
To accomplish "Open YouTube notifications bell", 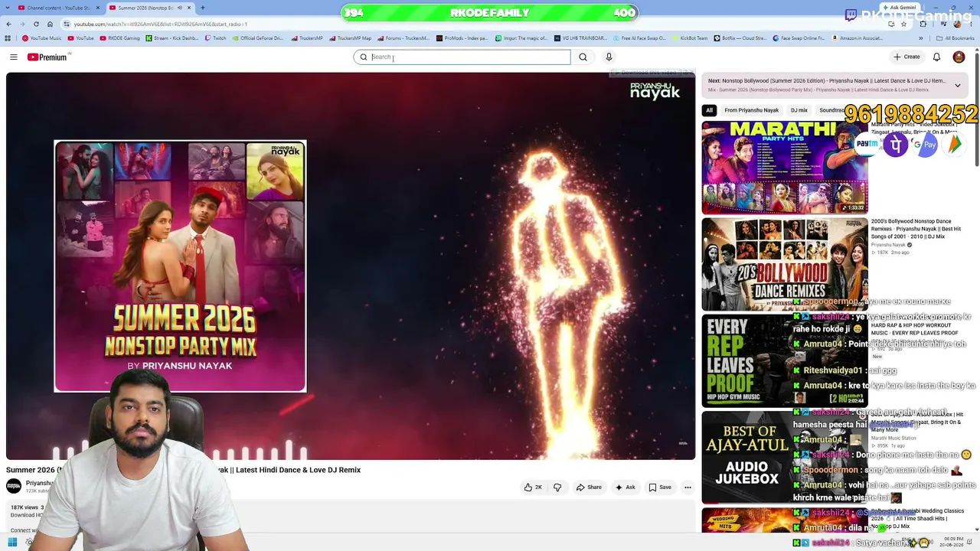I will [936, 57].
